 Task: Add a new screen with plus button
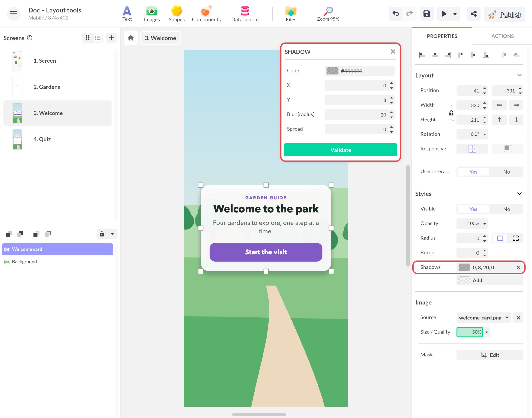tap(112, 38)
